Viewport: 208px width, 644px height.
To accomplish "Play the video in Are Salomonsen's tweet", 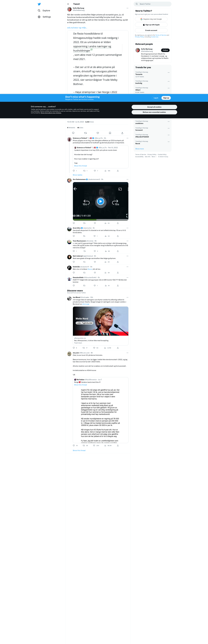I will [100, 201].
